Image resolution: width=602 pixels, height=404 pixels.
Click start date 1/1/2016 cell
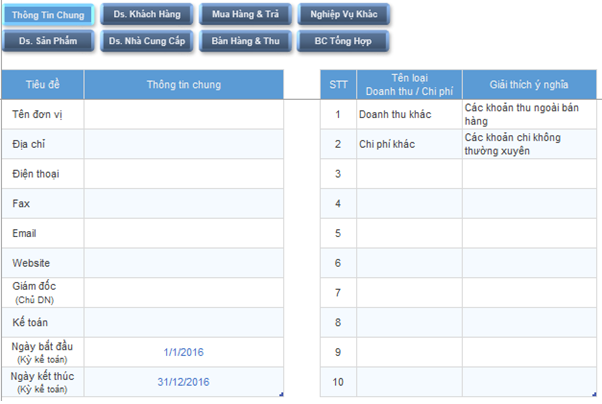183,352
